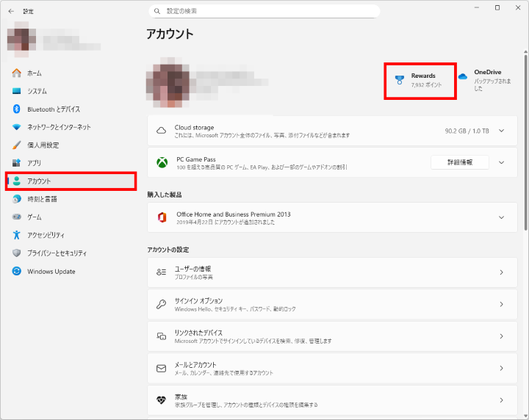529x420 pixels.
Task: Click the Cloud storage row title text
Action: pyautogui.click(x=194, y=128)
